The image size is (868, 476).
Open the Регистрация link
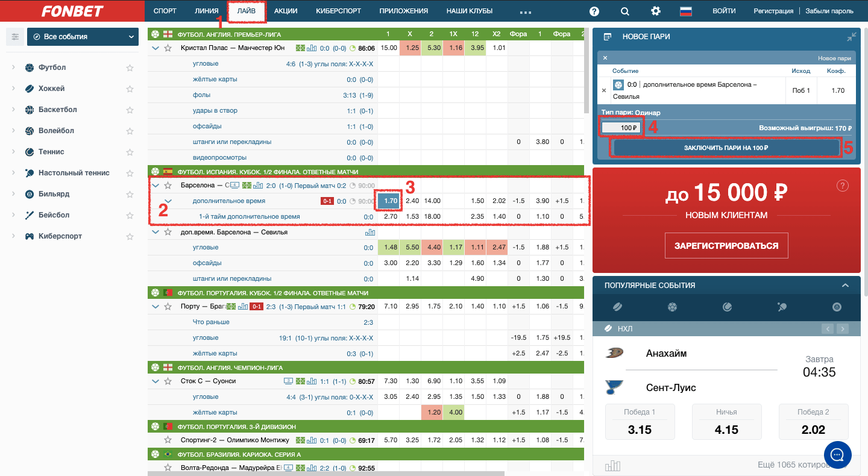pos(773,11)
